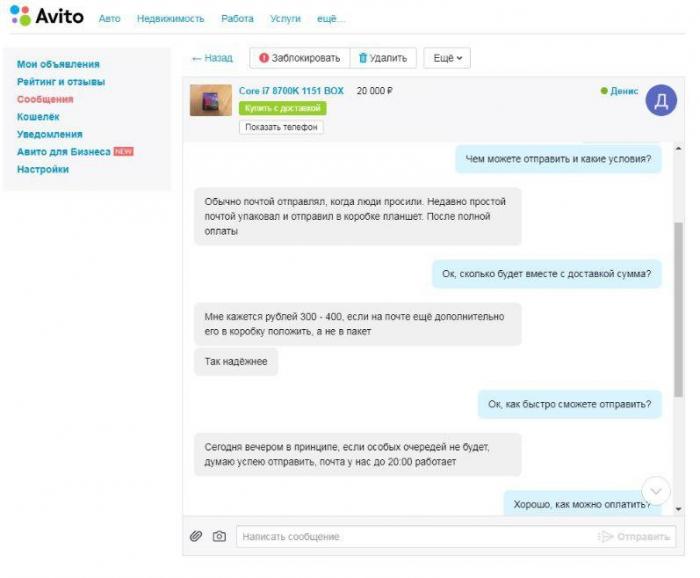Open the ещё... top navigation menu

pyautogui.click(x=331, y=19)
